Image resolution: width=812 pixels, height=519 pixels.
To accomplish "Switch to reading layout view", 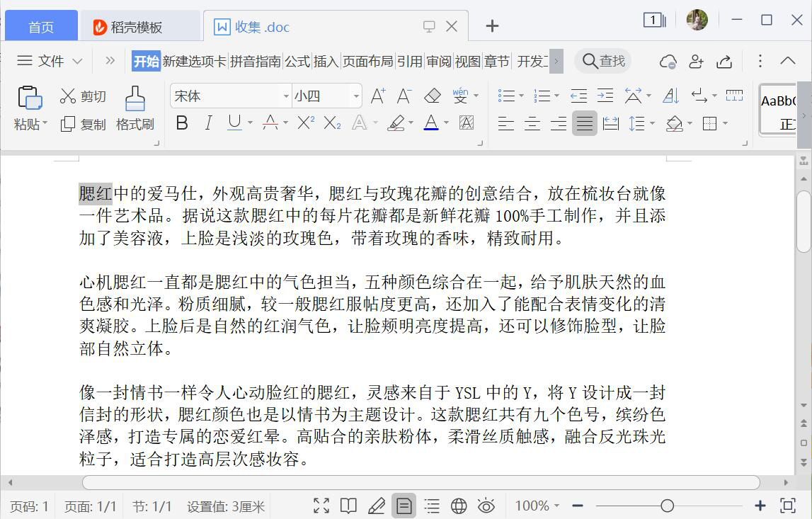I will [348, 506].
